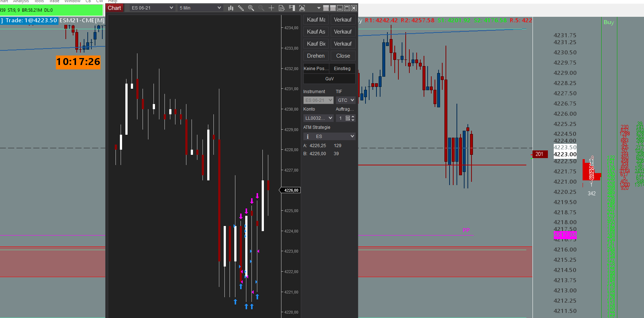The height and width of the screenshot is (318, 644).
Task: Select the drawing tools pencil icon
Action: [241, 8]
